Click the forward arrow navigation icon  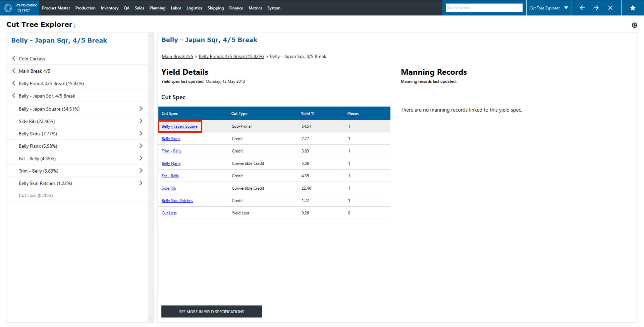(596, 8)
